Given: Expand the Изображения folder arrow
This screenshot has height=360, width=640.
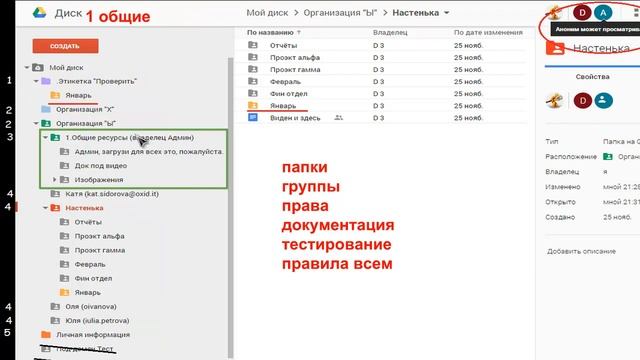Looking at the screenshot, I should coord(54,180).
